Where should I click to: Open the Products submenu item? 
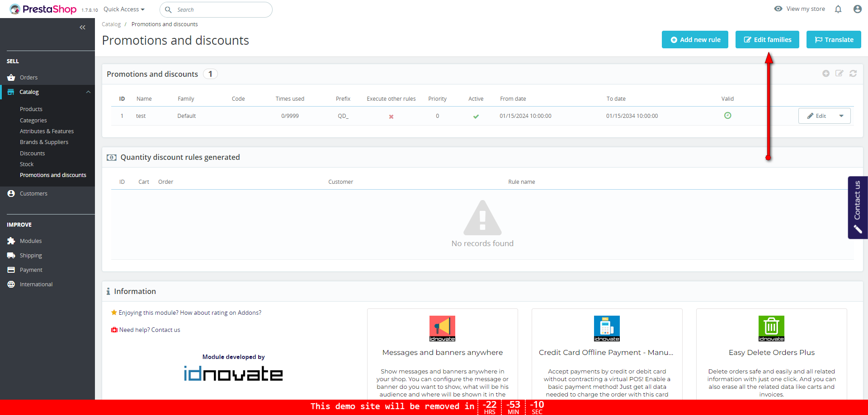31,109
